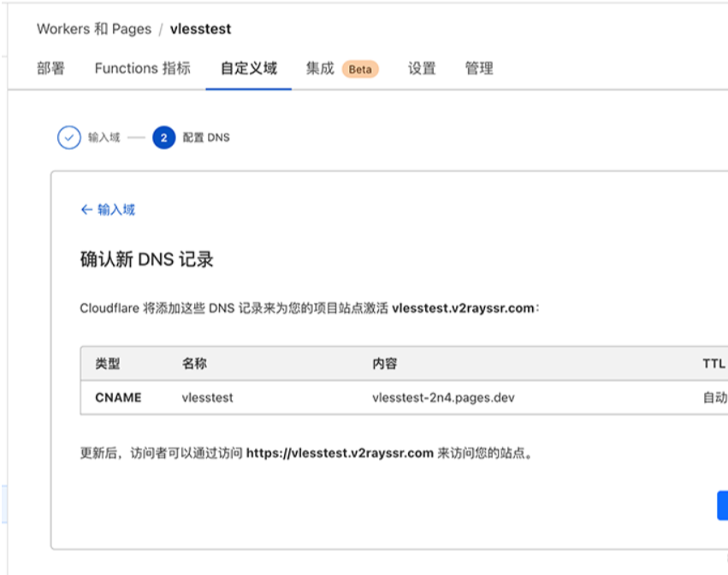Select the vlesstest name cell
Image resolution: width=728 pixels, height=575 pixels.
(x=208, y=398)
